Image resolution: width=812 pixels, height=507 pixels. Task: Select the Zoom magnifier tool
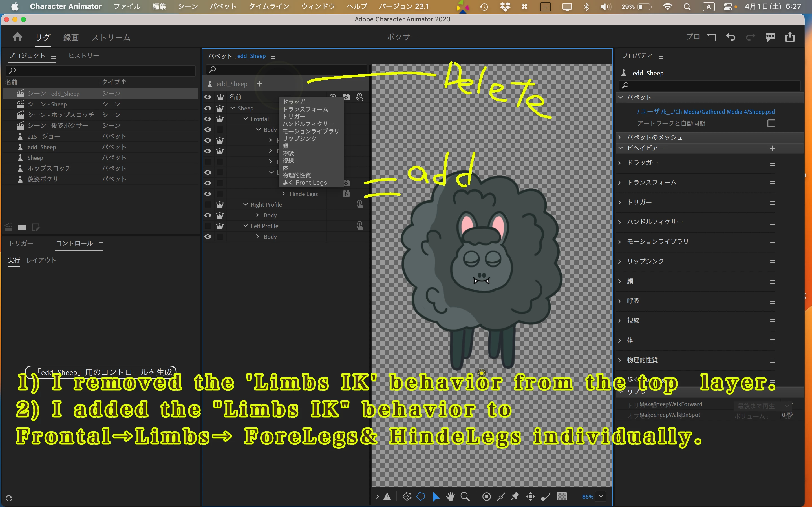pyautogui.click(x=465, y=496)
